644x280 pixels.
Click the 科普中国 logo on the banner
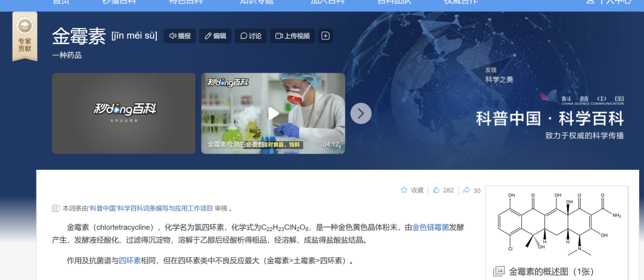click(583, 98)
